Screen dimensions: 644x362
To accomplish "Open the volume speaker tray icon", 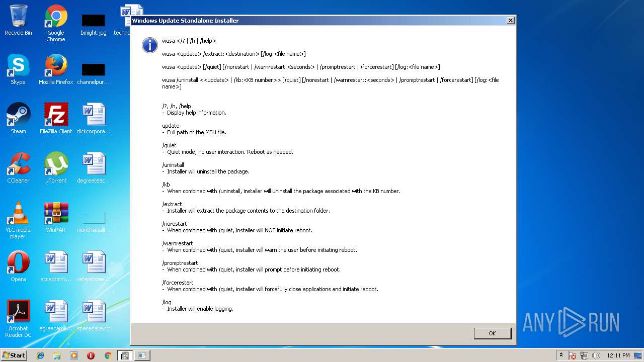I will 596,355.
